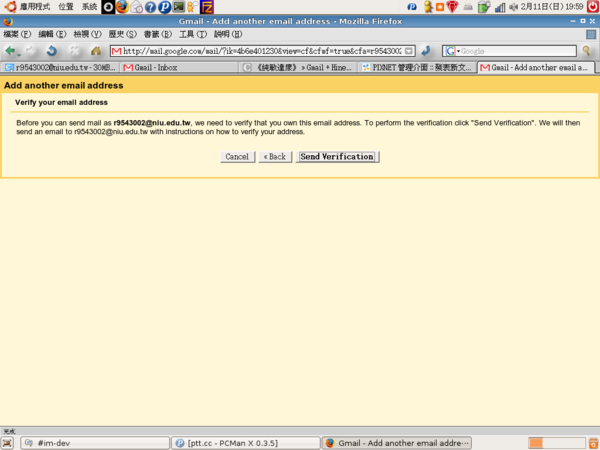Open the 編輯 (E) edit menu
This screenshot has height=450, width=600.
pyautogui.click(x=52, y=34)
